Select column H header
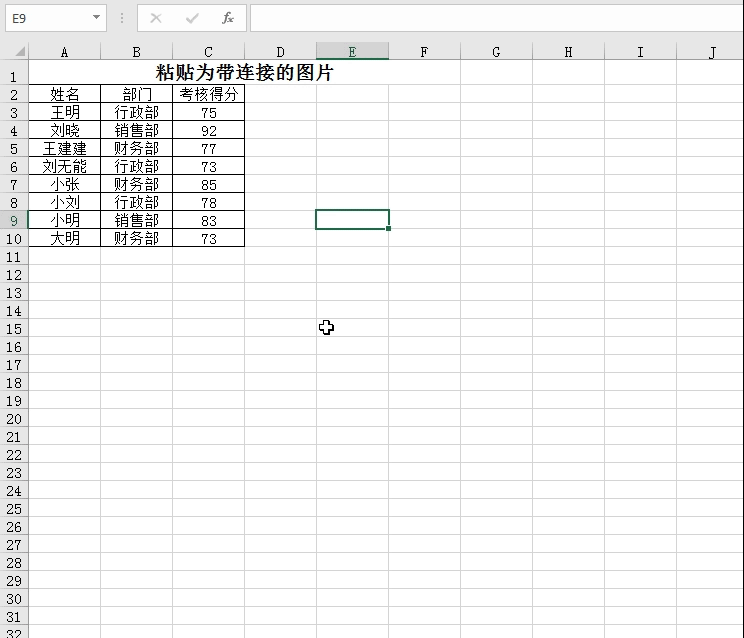744x638 pixels. tap(568, 52)
